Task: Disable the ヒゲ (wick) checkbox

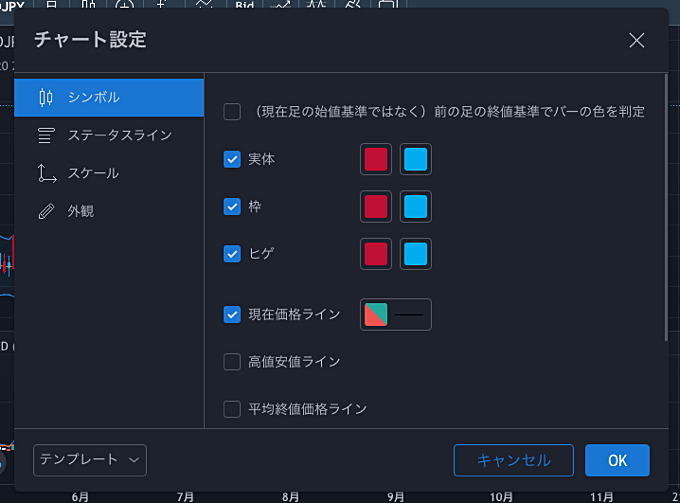Action: 232,253
